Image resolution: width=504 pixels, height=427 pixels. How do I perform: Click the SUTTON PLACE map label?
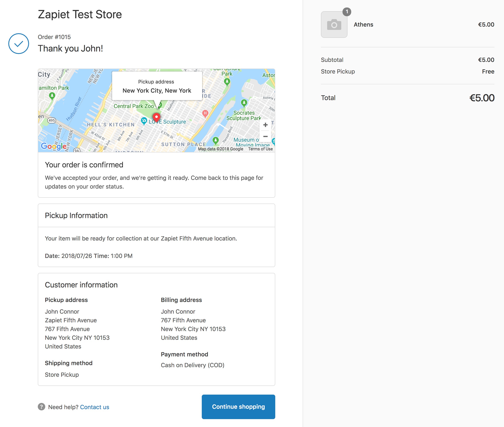(183, 144)
